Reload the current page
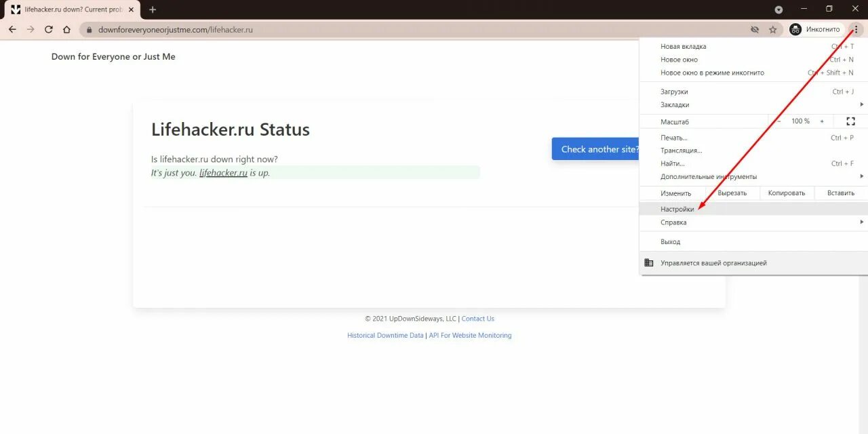The width and height of the screenshot is (868, 434). (49, 29)
